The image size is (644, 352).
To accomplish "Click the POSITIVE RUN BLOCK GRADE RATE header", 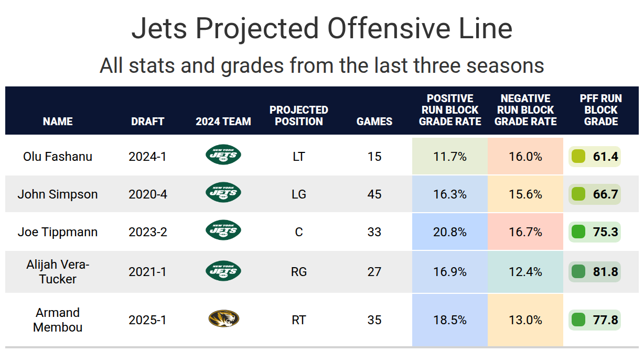I will click(x=450, y=110).
